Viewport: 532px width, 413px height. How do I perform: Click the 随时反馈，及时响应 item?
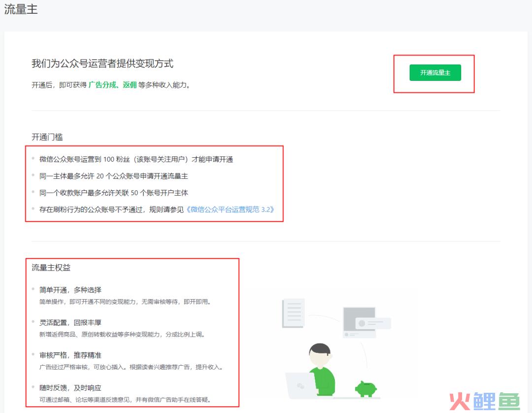(x=70, y=387)
